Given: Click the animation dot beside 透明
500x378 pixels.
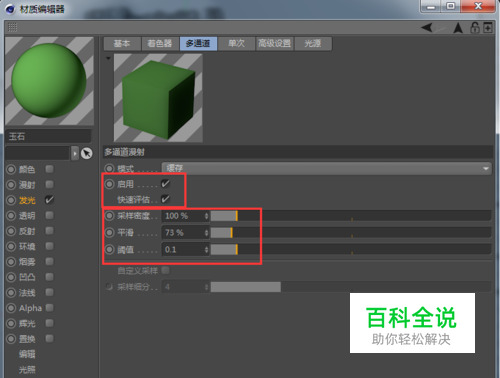Looking at the screenshot, I should 11,216.
